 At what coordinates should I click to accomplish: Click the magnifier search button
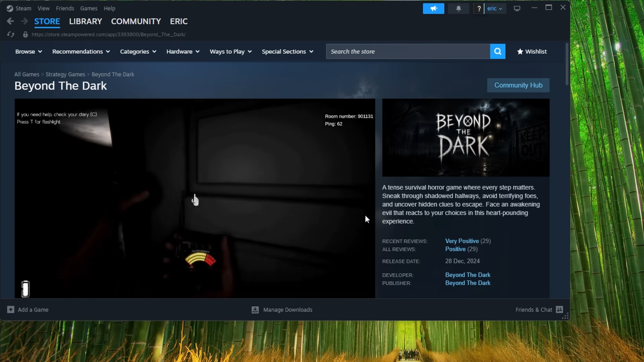(x=498, y=51)
